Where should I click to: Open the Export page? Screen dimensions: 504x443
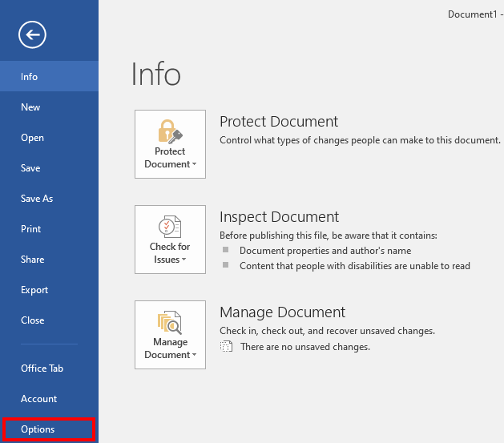click(x=49, y=290)
